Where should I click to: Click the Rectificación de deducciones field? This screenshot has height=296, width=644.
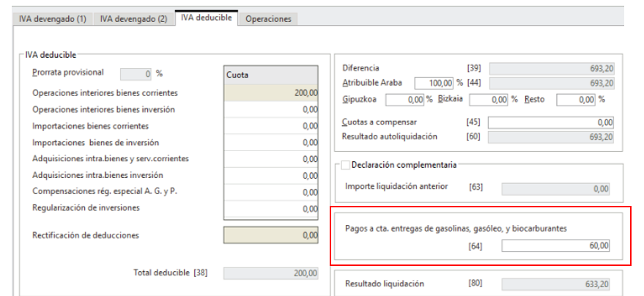(270, 236)
